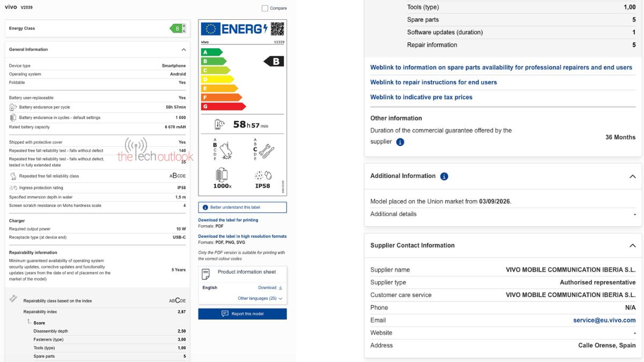Click the IP58 ingress rating value
The height and width of the screenshot is (362, 644).
coord(181,188)
